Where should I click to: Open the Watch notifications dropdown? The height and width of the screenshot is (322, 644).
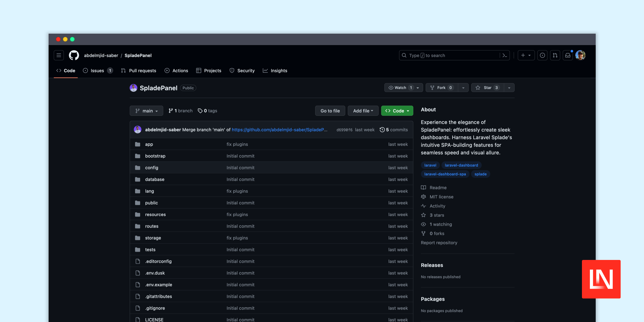pyautogui.click(x=404, y=88)
